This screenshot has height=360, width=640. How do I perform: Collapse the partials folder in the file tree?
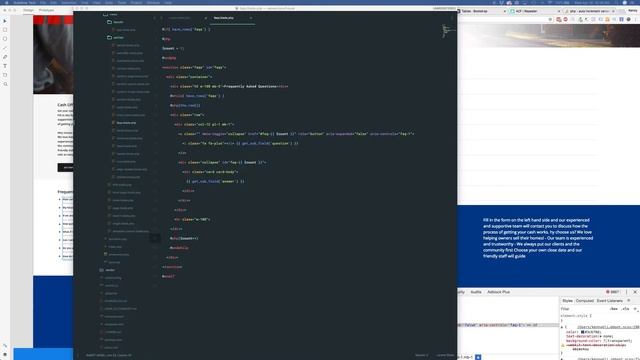click(116, 38)
